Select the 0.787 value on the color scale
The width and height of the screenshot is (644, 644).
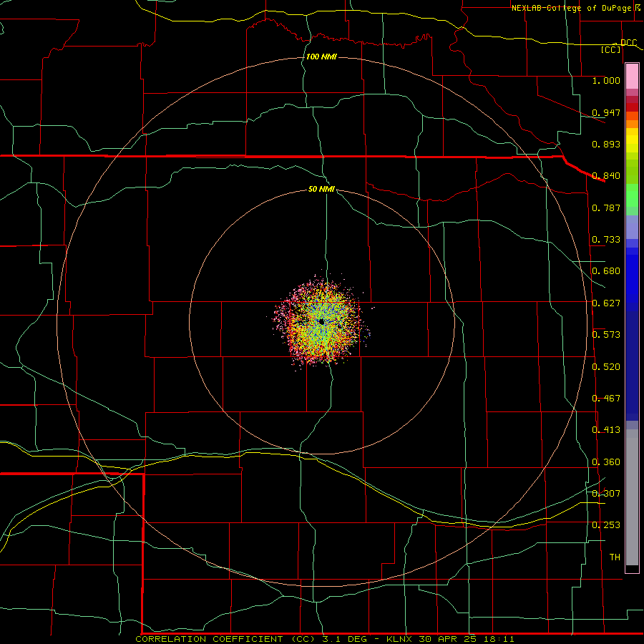click(606, 208)
